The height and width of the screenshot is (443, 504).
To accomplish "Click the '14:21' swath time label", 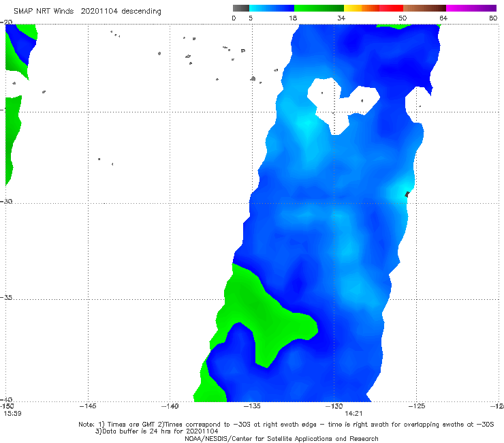I will coord(353,414).
